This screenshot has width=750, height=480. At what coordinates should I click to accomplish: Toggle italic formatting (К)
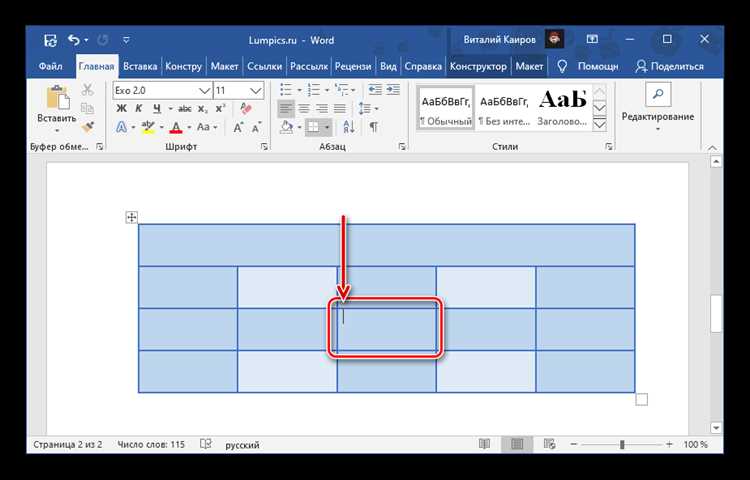(x=139, y=109)
